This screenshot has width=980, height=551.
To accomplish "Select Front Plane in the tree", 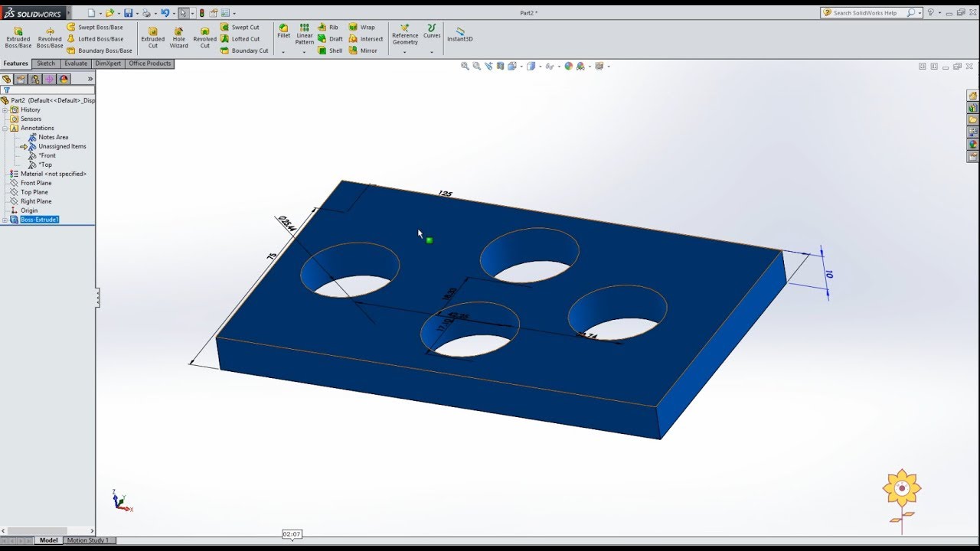I will coord(36,184).
